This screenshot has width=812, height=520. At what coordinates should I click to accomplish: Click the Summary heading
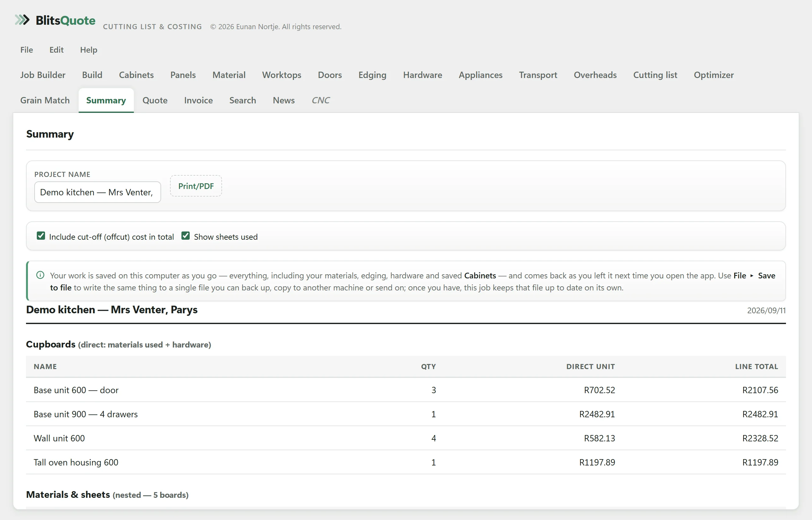(50, 134)
